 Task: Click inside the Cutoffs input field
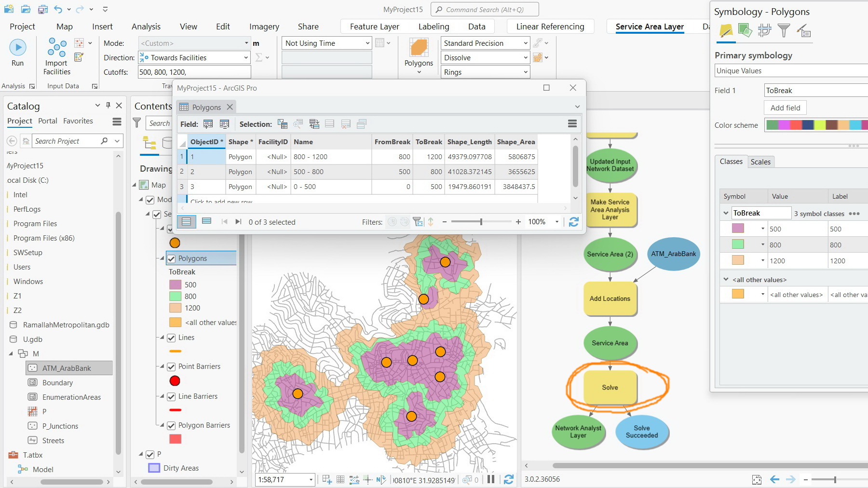click(193, 71)
